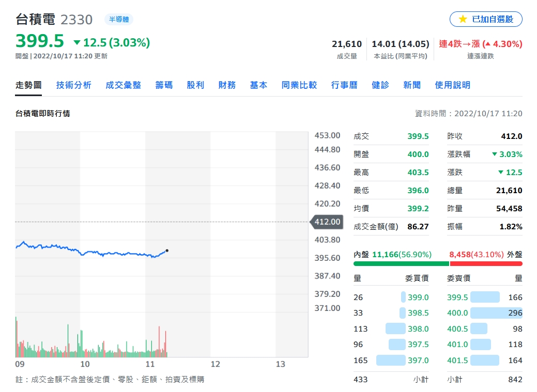Image resolution: width=537 pixels, height=392 pixels.
Task: Click the bid price 398.5
Action: tap(418, 313)
